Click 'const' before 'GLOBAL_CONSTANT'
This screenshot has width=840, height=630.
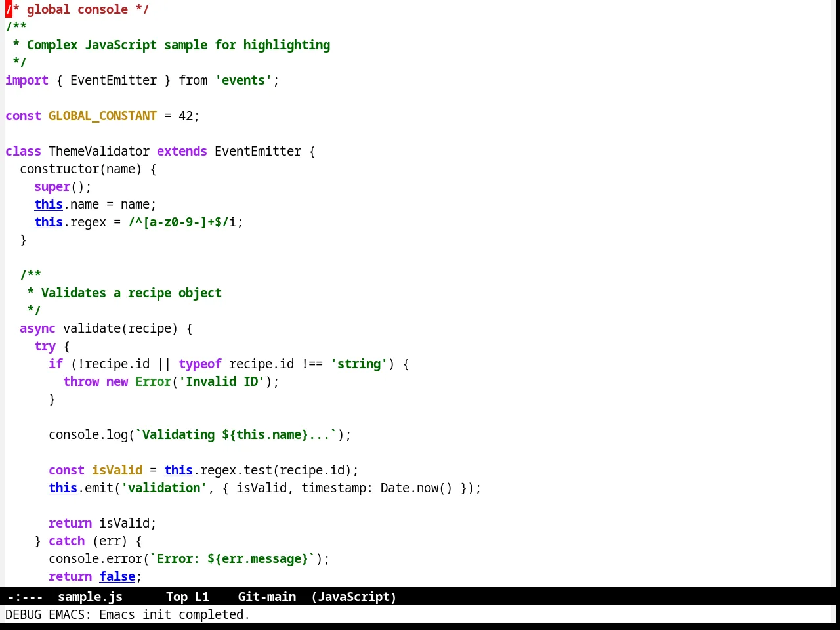[x=23, y=115]
